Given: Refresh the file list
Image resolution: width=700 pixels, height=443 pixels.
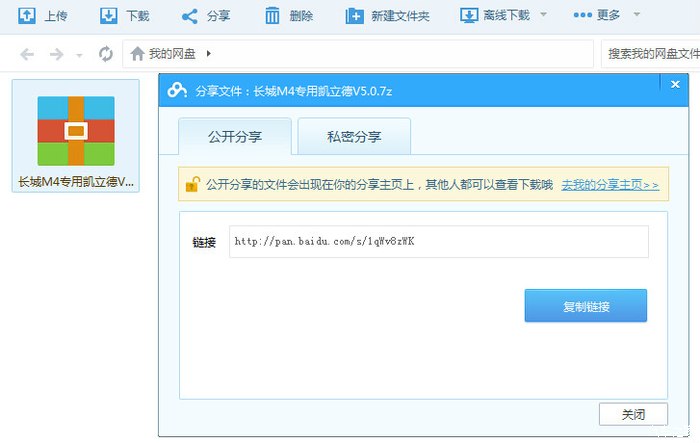Looking at the screenshot, I should click(x=105, y=54).
